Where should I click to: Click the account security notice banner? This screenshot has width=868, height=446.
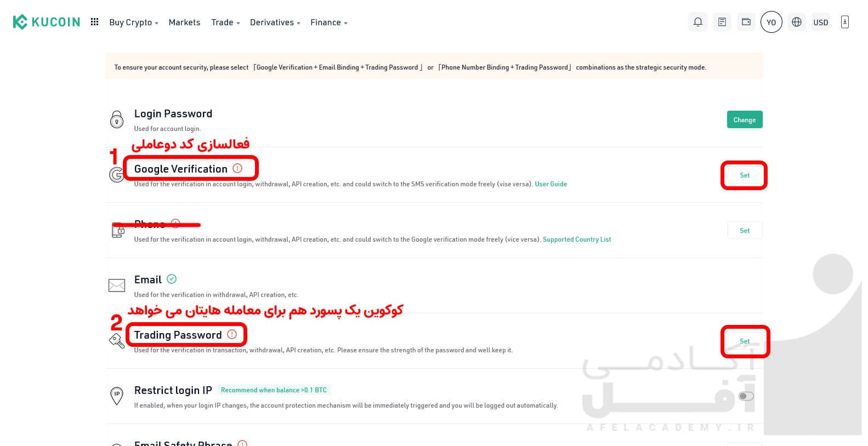434,66
